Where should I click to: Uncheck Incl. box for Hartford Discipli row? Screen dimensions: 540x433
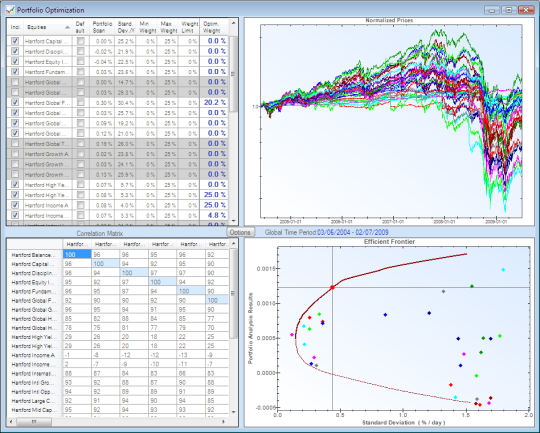coord(15,51)
